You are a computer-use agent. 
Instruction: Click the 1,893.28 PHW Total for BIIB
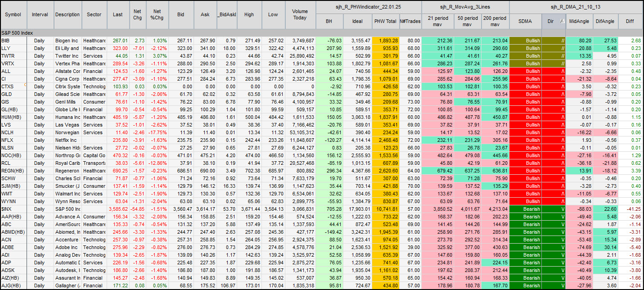(x=385, y=41)
